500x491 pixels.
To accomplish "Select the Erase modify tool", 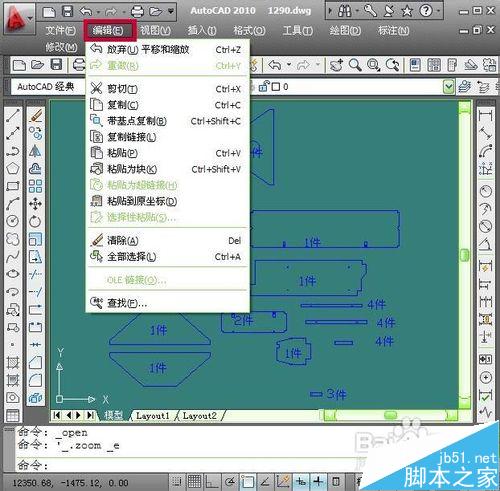I will point(35,116).
